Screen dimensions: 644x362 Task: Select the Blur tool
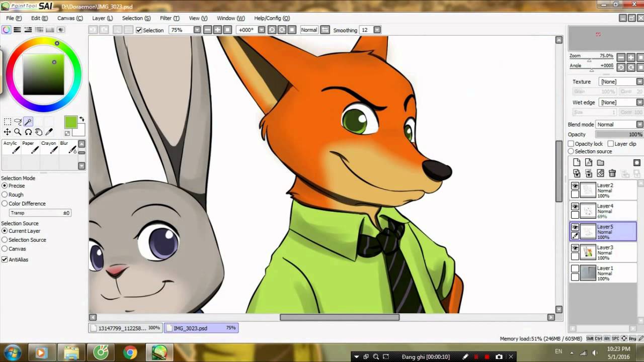point(68,147)
